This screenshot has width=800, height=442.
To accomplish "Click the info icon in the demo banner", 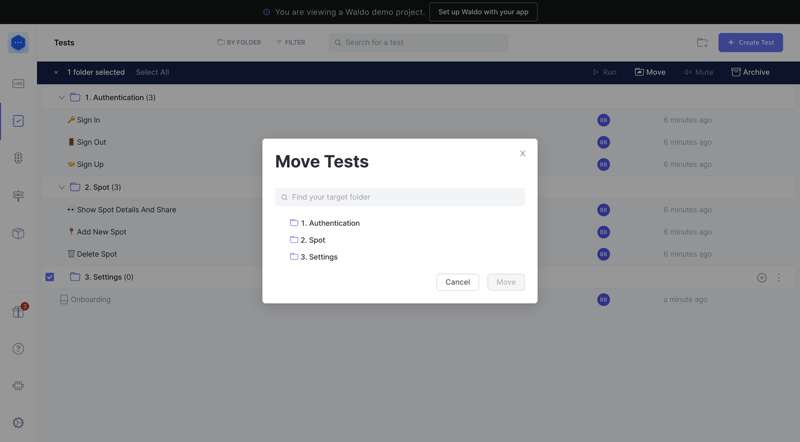I will [x=266, y=12].
